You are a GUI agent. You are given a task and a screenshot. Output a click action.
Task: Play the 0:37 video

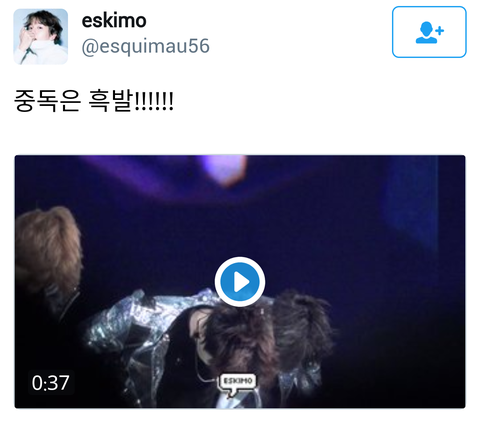(240, 282)
